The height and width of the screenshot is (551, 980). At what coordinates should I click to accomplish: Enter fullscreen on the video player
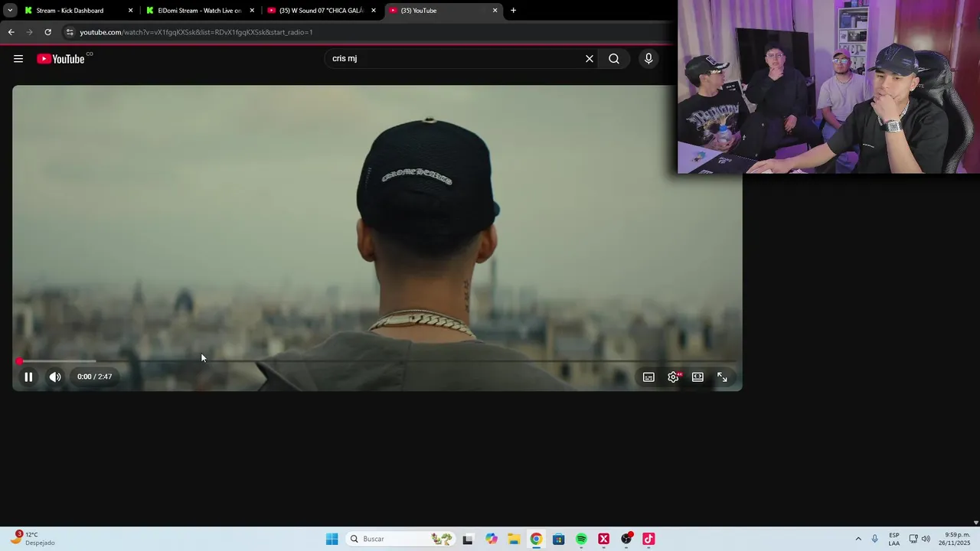pos(722,377)
